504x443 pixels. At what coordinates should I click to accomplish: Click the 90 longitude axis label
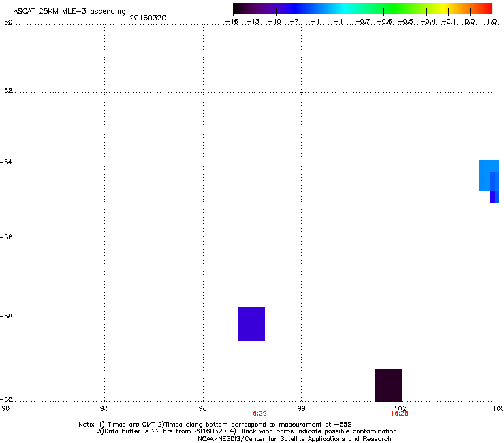5,408
